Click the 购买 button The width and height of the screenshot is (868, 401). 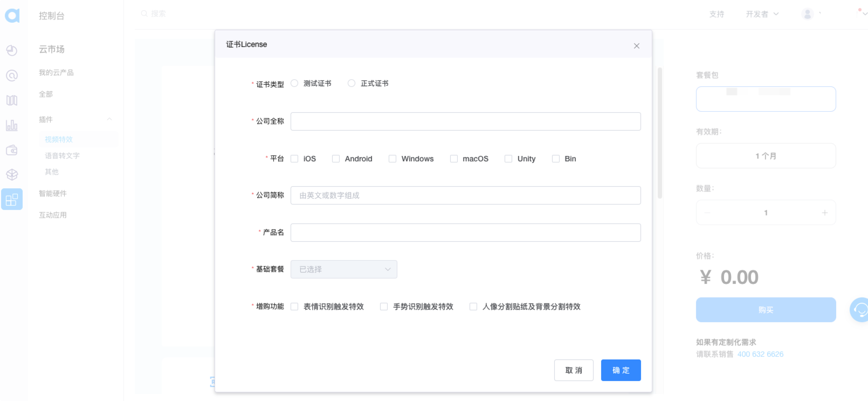766,310
